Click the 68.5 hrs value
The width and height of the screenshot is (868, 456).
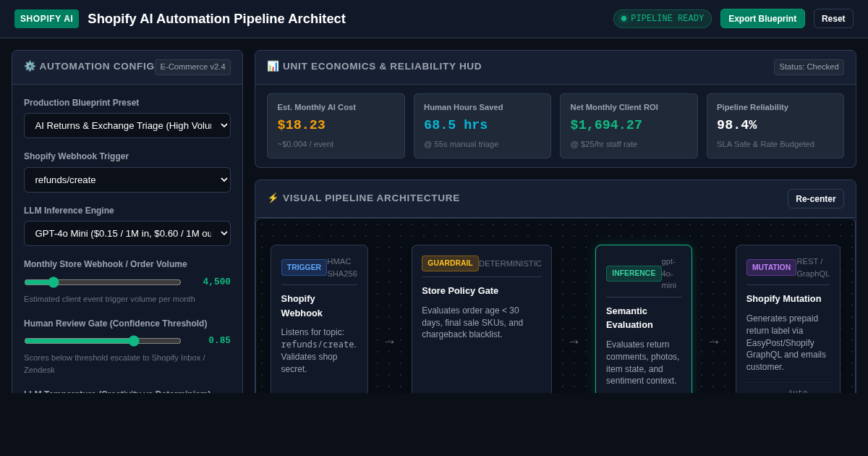(x=456, y=125)
